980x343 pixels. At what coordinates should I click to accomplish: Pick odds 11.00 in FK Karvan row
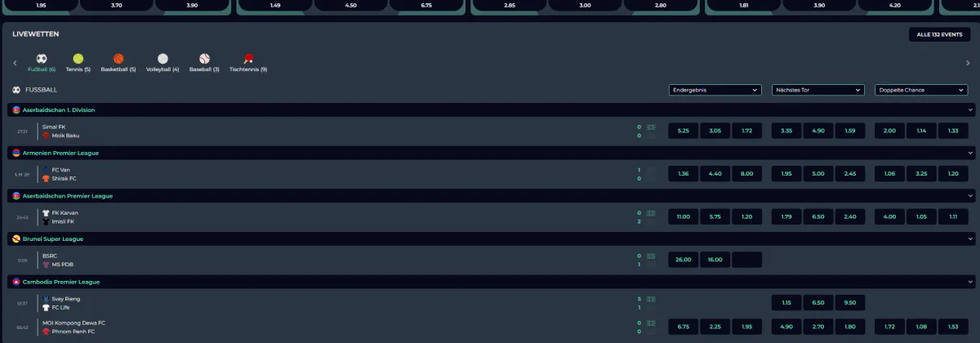684,217
